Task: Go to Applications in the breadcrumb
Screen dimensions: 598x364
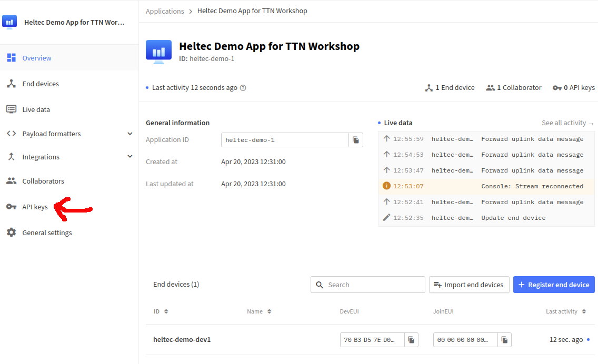Action: point(165,11)
